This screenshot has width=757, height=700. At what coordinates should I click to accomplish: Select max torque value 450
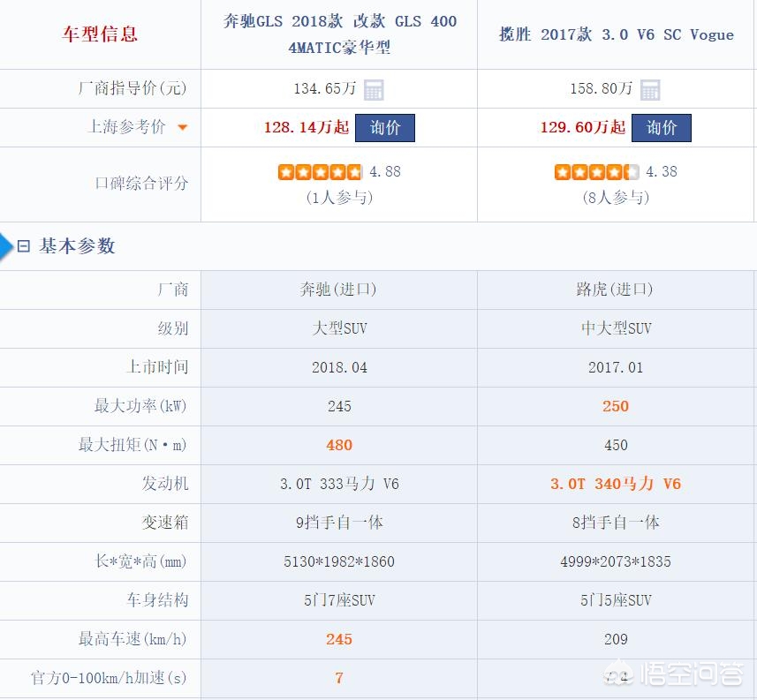[616, 445]
